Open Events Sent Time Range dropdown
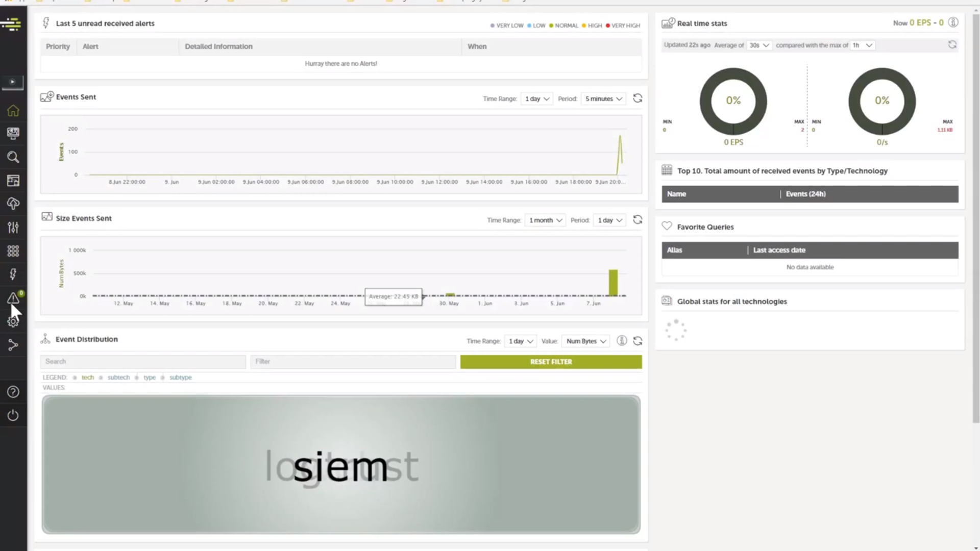This screenshot has width=980, height=551. [537, 99]
